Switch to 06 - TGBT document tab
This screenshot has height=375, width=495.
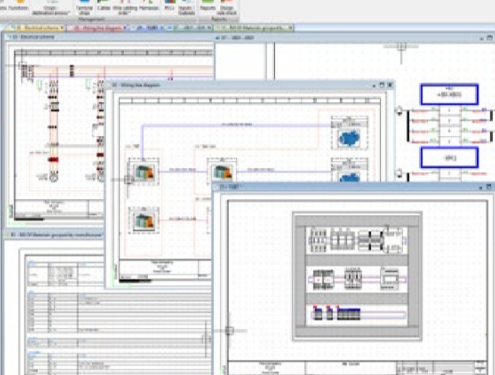148,28
